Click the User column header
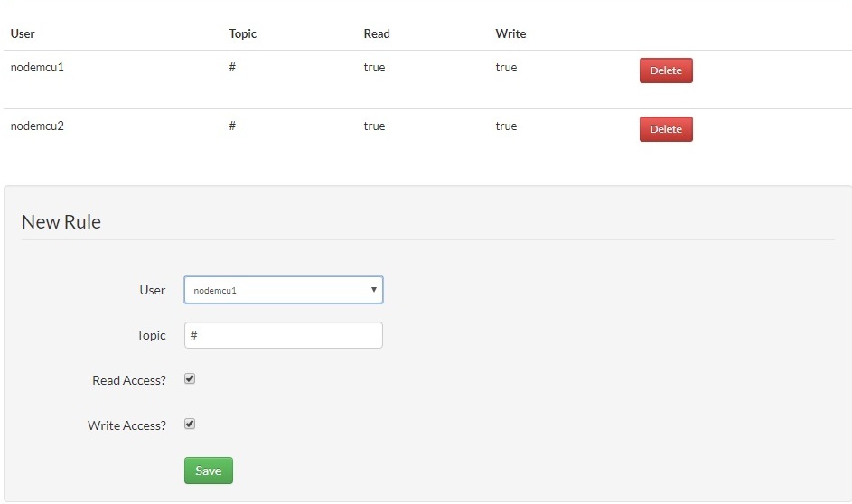Viewport: 852px width, 504px height. point(23,33)
